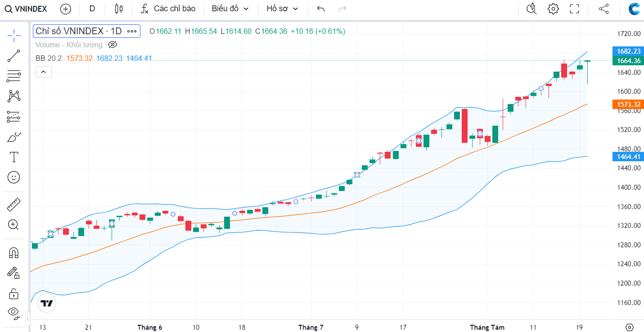Screen dimensions: 644x332
Task: Open the quick search bulb icon
Action: pyautogui.click(x=531, y=9)
